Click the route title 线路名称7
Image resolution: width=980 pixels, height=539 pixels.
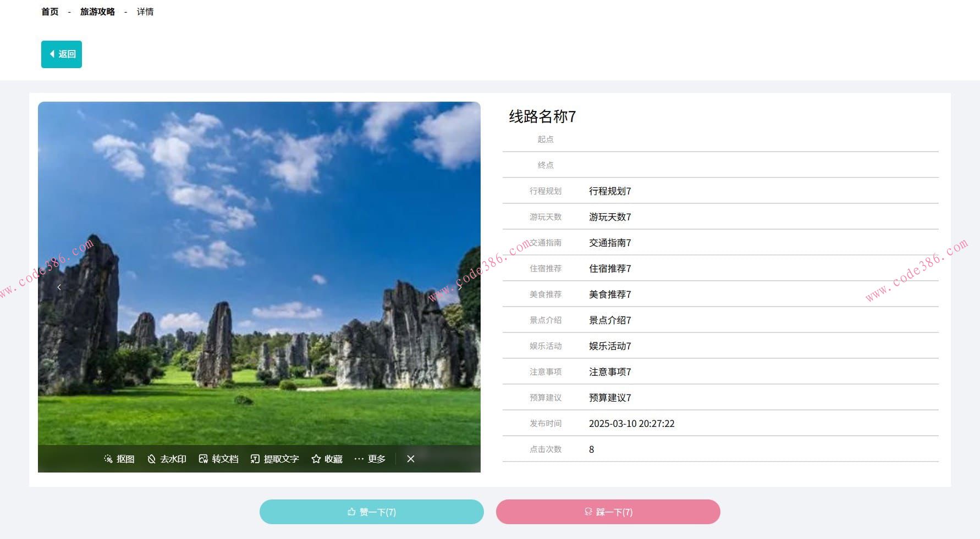pyautogui.click(x=541, y=116)
